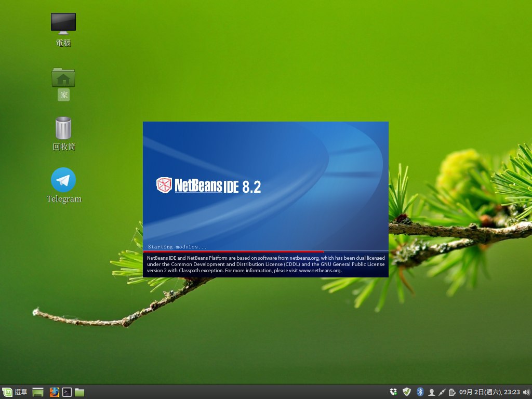Screen dimensions: 532x399
Task: Click the user account tray icon
Action: coord(432,392)
